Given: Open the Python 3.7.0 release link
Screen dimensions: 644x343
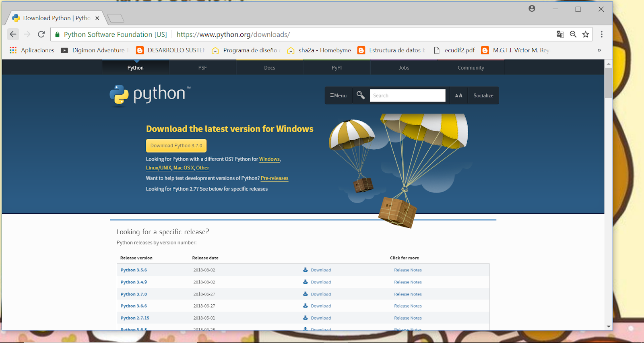Looking at the screenshot, I should coord(134,294).
